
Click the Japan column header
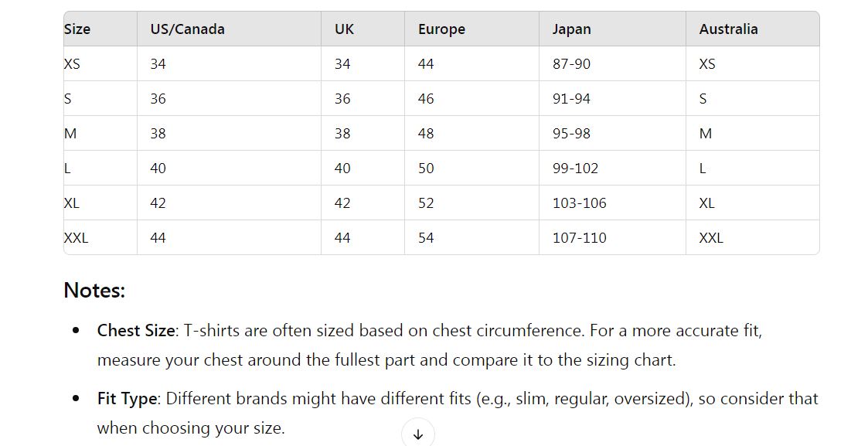571,29
